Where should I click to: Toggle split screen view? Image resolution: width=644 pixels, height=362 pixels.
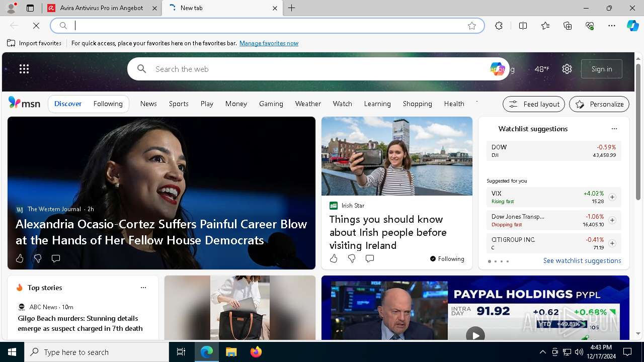523,26
